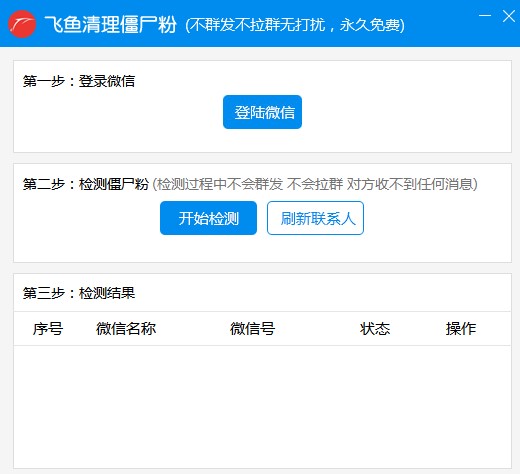520x474 pixels.
Task: Close the Feiyu window
Action: pos(509,16)
